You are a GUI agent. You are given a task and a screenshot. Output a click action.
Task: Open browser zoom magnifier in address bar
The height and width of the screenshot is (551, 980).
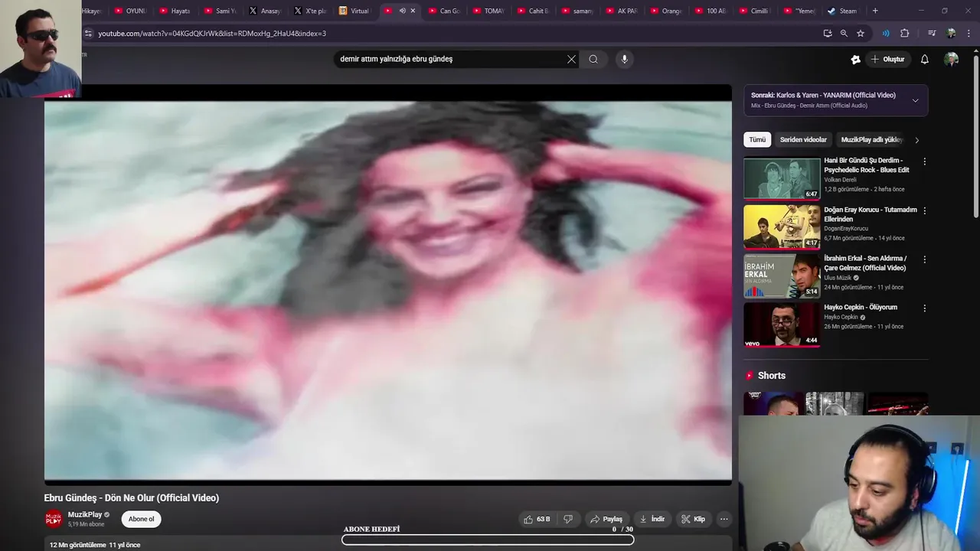(x=844, y=33)
